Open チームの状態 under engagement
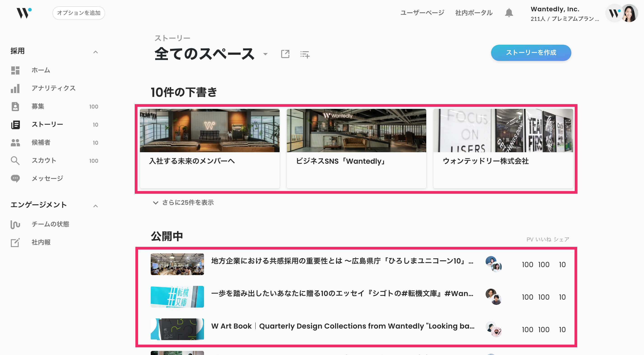 [50, 224]
